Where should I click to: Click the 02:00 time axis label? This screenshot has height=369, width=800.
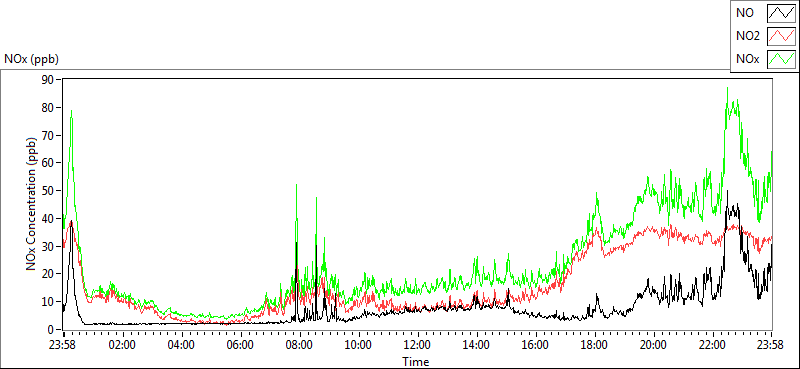pos(122,344)
